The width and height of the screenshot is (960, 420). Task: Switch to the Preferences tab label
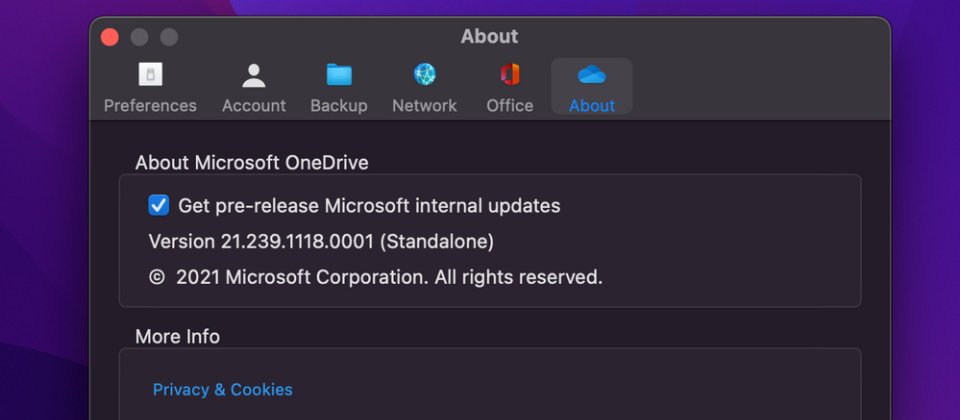point(150,106)
